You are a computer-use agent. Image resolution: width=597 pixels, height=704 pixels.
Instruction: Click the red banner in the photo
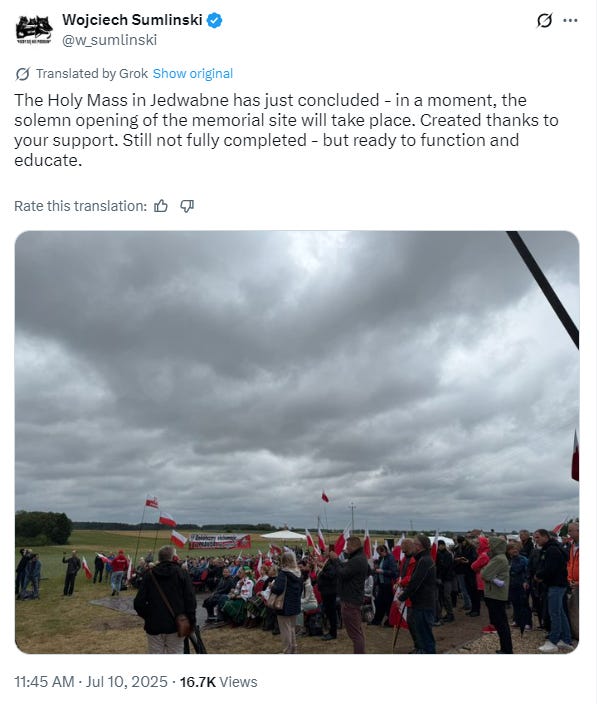tap(219, 541)
